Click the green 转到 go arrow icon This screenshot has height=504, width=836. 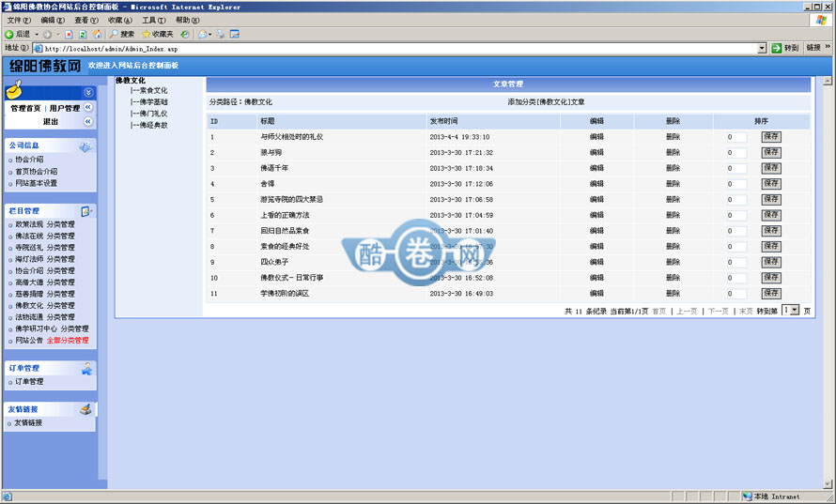coord(776,48)
